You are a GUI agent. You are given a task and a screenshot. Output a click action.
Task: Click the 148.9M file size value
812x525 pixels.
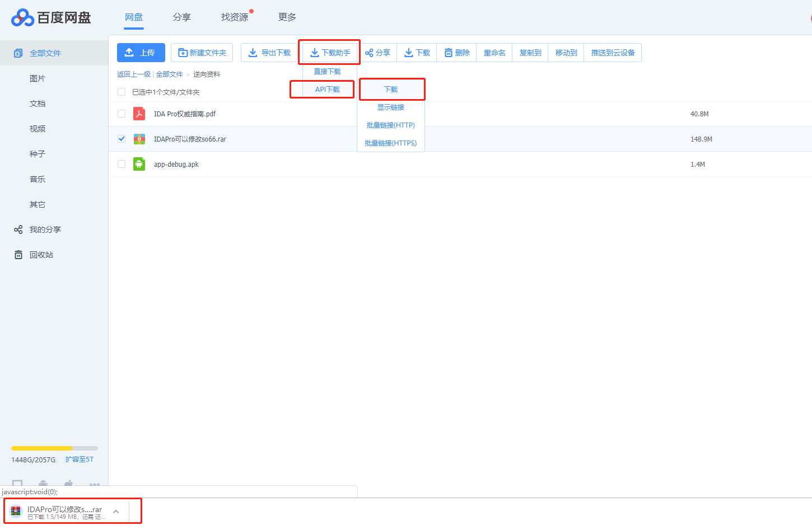point(701,139)
